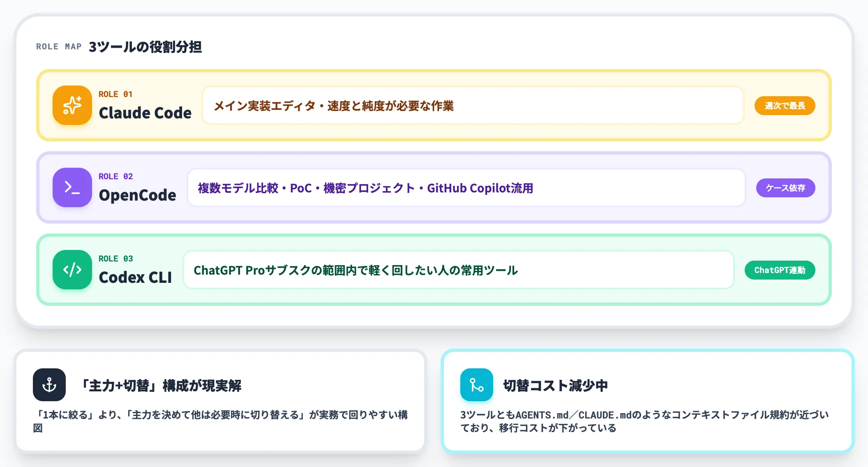
Task: Click the dark anchor icon
Action: pos(49,385)
